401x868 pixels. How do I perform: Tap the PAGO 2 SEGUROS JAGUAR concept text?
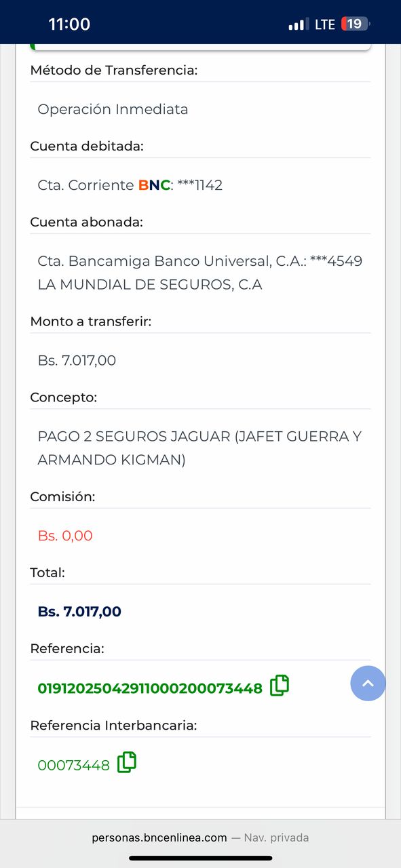coord(199,448)
